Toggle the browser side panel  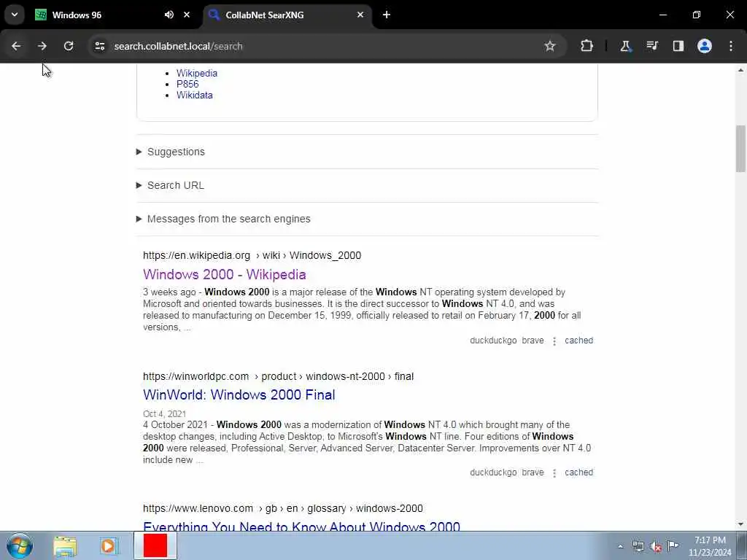[678, 46]
